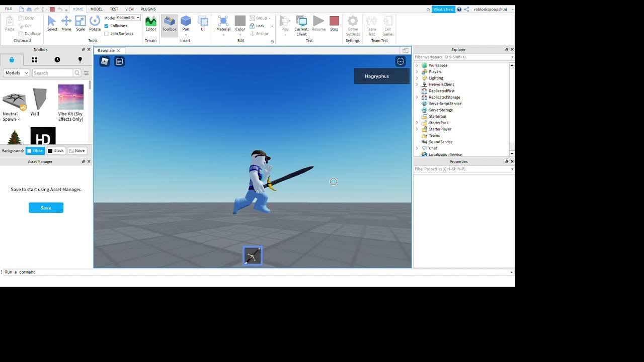The height and width of the screenshot is (362, 644).
Task: Set Toolbox background to Black
Action: tap(56, 151)
